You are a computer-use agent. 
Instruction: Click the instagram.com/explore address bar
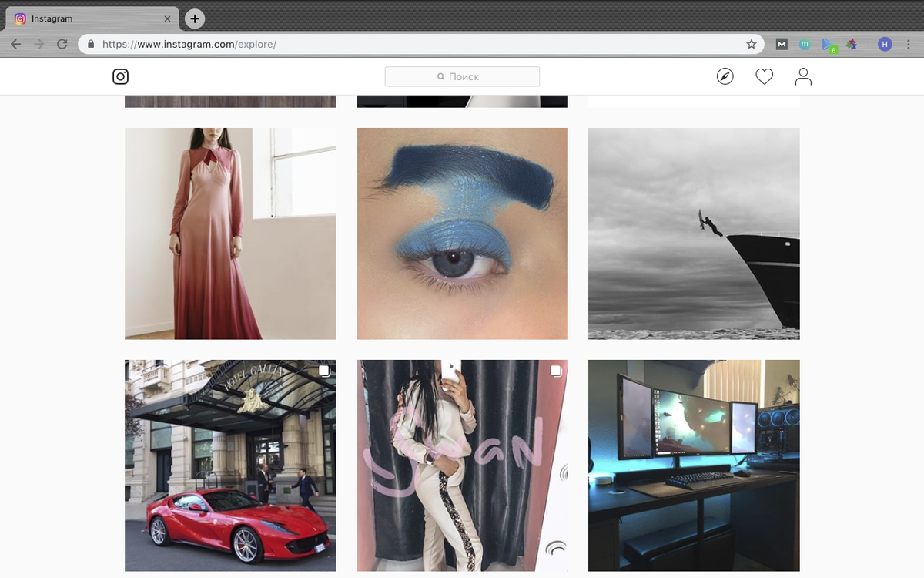click(x=421, y=44)
